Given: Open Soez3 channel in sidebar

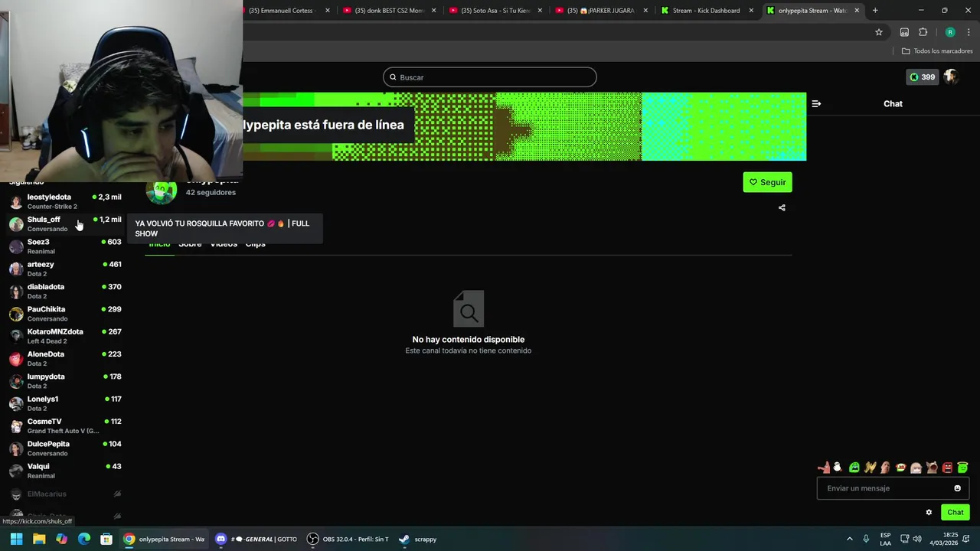Looking at the screenshot, I should click(x=65, y=246).
